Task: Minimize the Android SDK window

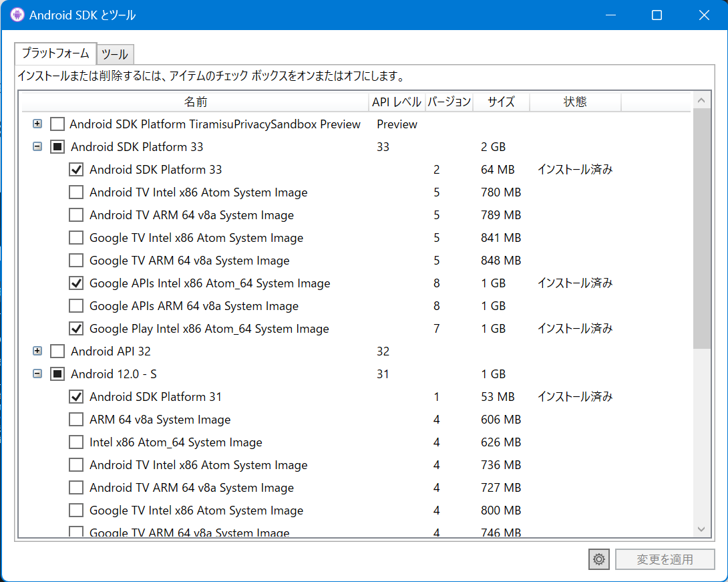Action: click(611, 15)
